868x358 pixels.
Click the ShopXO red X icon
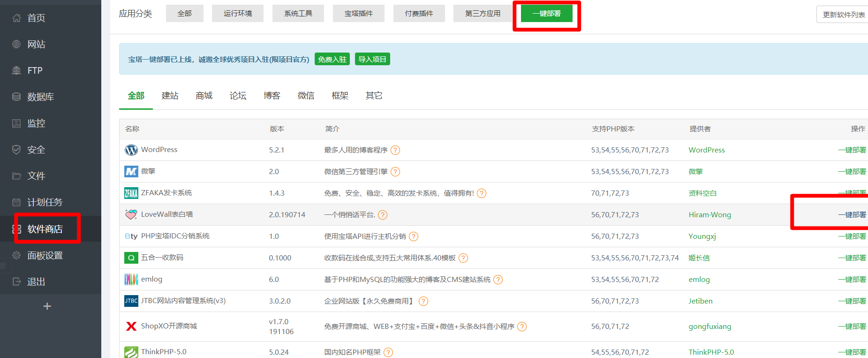tap(131, 326)
